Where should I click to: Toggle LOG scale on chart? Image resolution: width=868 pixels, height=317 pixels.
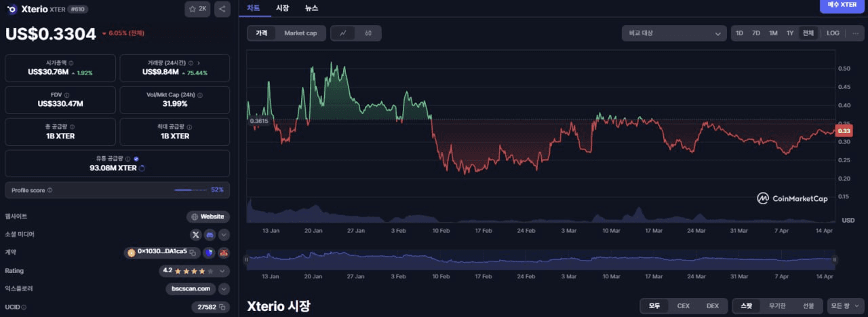coord(833,33)
